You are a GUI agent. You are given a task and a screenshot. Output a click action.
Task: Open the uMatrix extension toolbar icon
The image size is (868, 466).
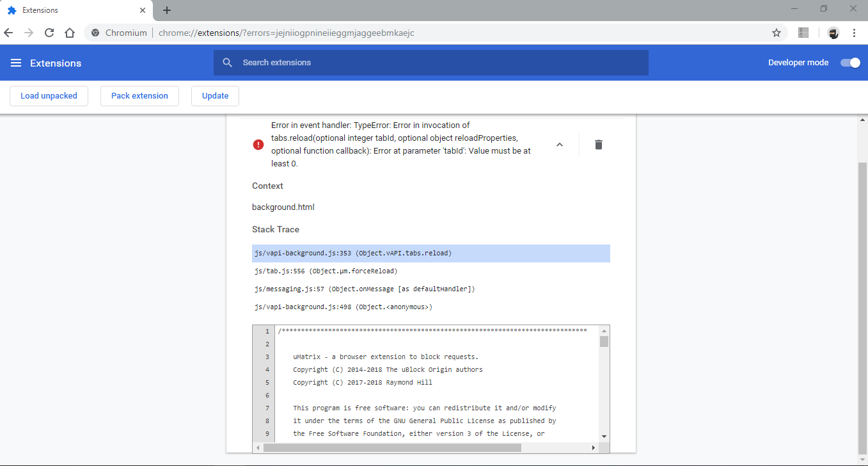click(804, 33)
